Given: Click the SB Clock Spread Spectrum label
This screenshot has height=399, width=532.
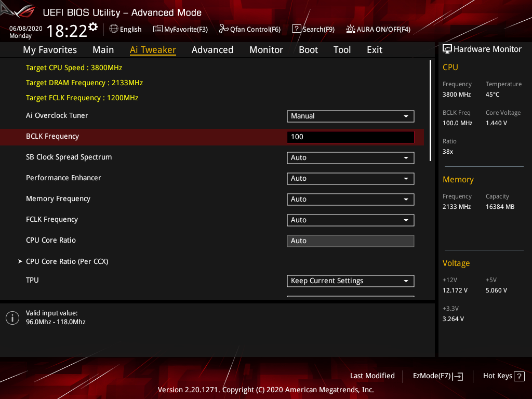Looking at the screenshot, I should (x=69, y=157).
